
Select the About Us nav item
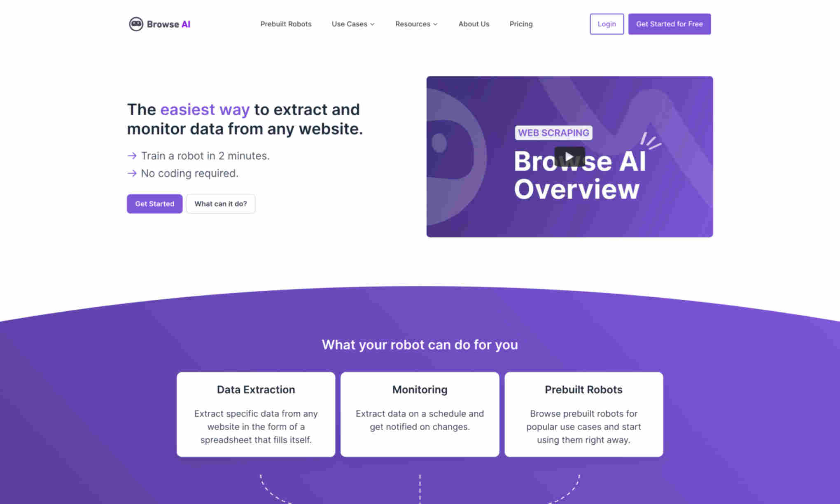(474, 23)
